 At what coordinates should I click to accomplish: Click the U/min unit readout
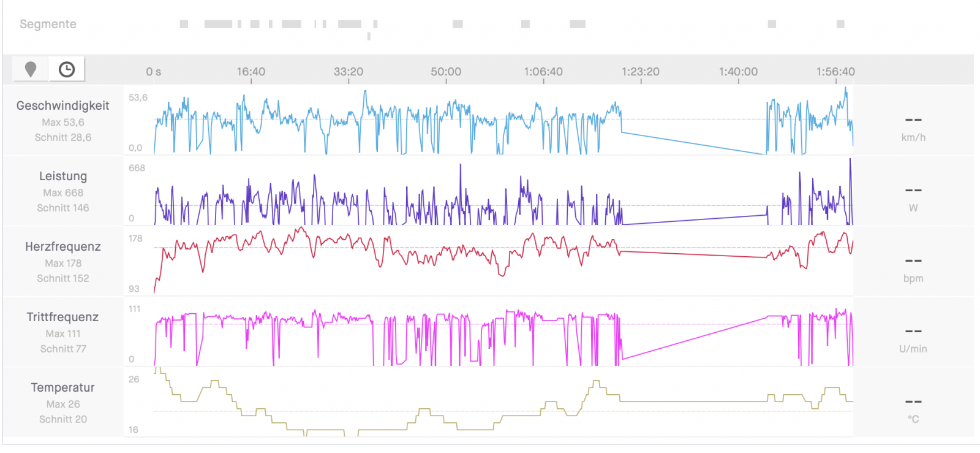tap(913, 349)
